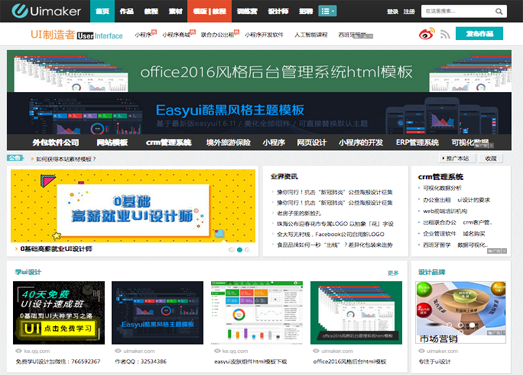Click crm管理系统 in the dark ad bar

(168, 142)
